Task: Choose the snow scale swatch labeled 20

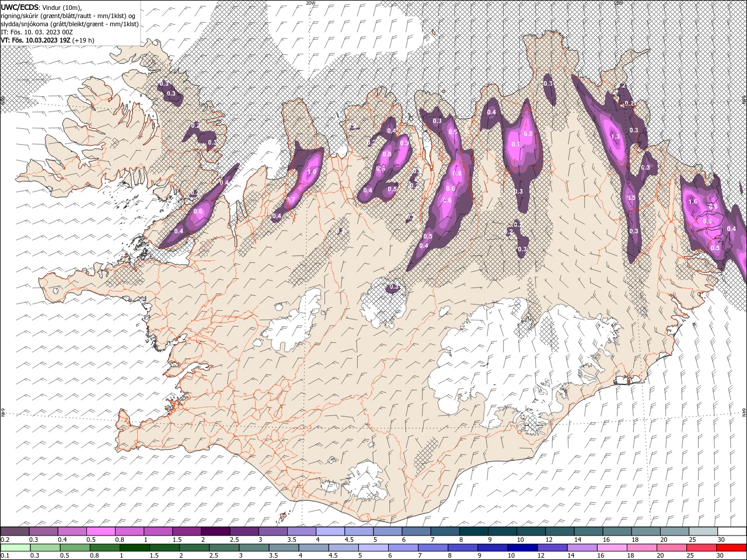Action: [x=673, y=531]
